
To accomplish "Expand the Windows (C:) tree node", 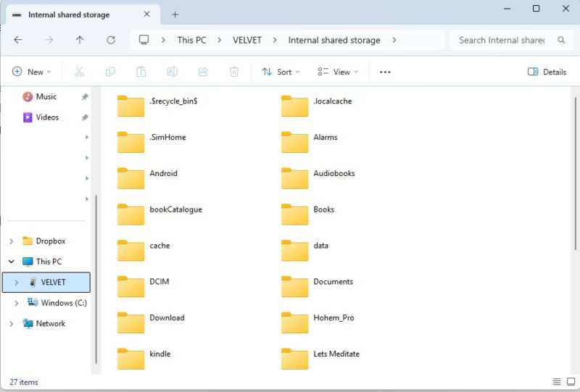I will pyautogui.click(x=16, y=303).
